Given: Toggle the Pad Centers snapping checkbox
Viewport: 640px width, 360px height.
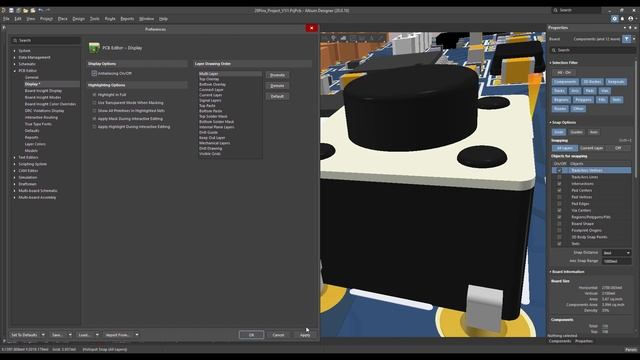Looking at the screenshot, I should (x=559, y=190).
